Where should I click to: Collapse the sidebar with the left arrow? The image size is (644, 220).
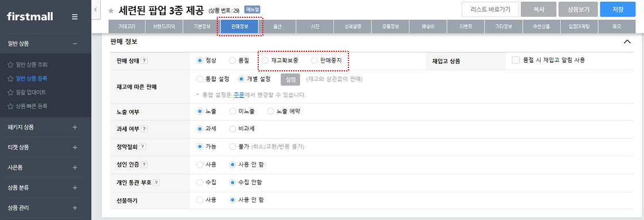click(95, 9)
